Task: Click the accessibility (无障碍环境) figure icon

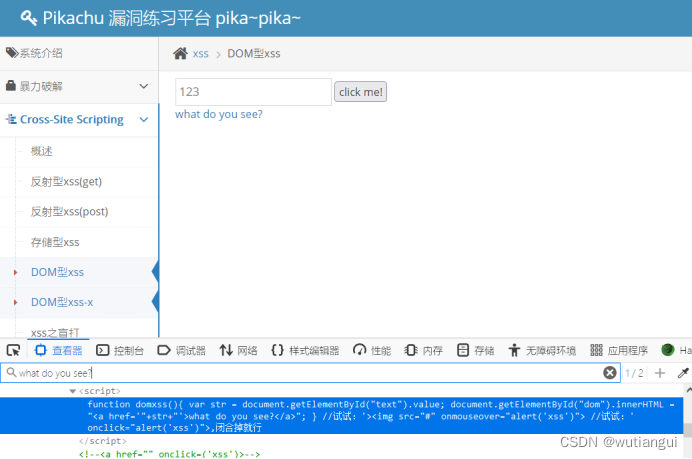Action: tap(514, 350)
